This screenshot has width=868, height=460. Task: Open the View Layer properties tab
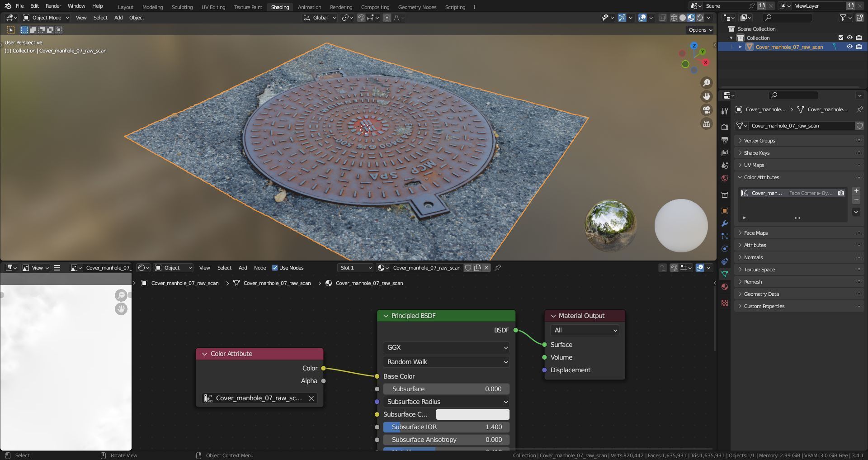[725, 153]
